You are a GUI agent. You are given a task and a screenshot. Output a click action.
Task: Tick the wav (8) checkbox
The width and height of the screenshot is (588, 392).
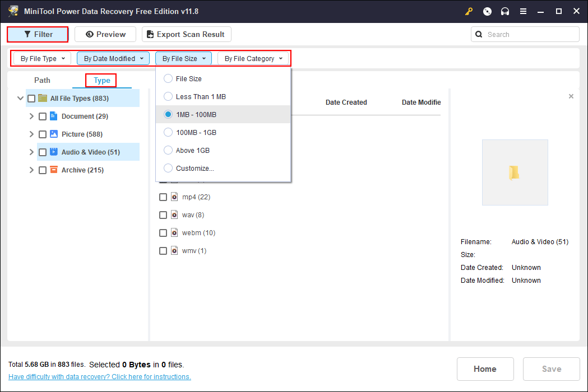click(163, 215)
